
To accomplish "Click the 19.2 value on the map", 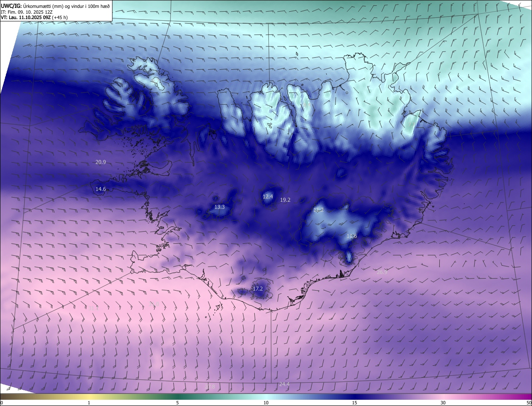I will click(x=285, y=200).
